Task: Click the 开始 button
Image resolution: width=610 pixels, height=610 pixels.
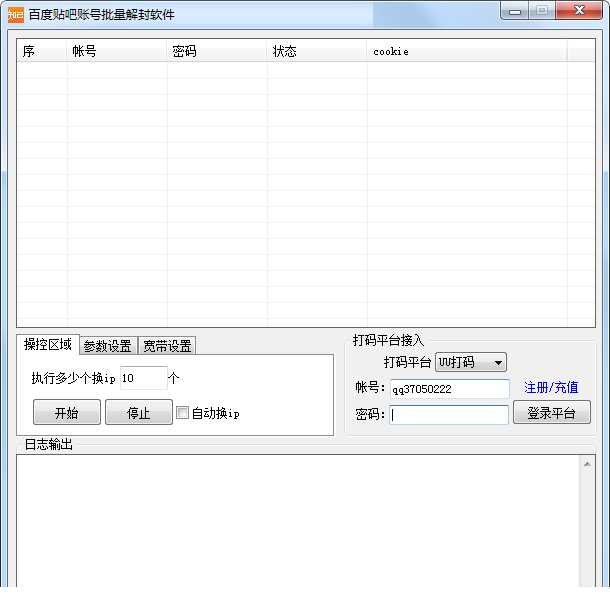Action: click(67, 412)
